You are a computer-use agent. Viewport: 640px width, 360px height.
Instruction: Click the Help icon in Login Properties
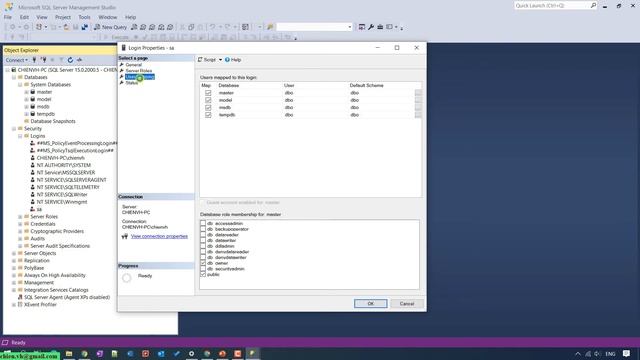pyautogui.click(x=227, y=60)
